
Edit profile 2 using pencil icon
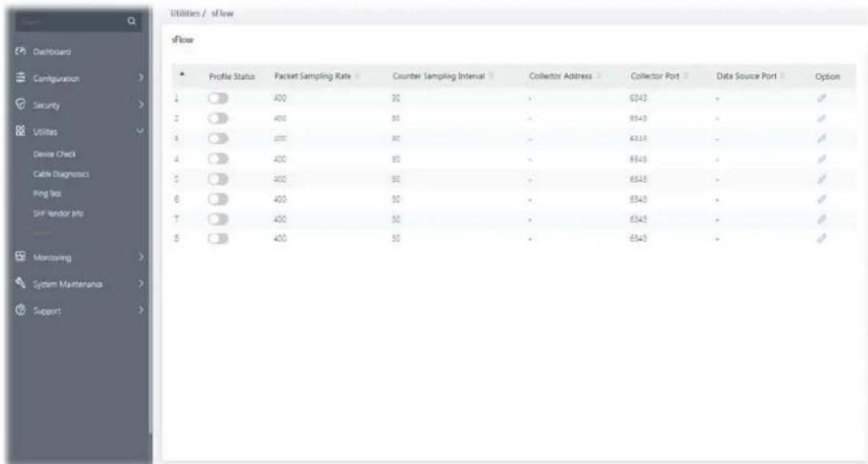tap(822, 118)
